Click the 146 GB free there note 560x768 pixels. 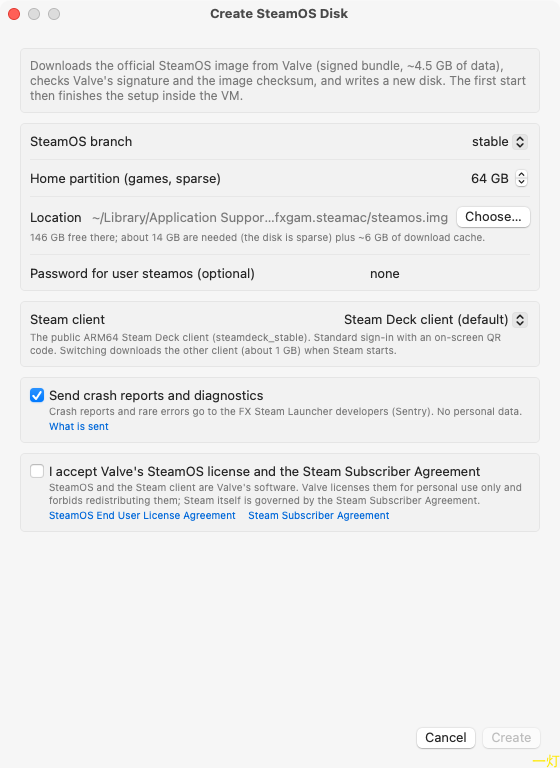click(257, 238)
